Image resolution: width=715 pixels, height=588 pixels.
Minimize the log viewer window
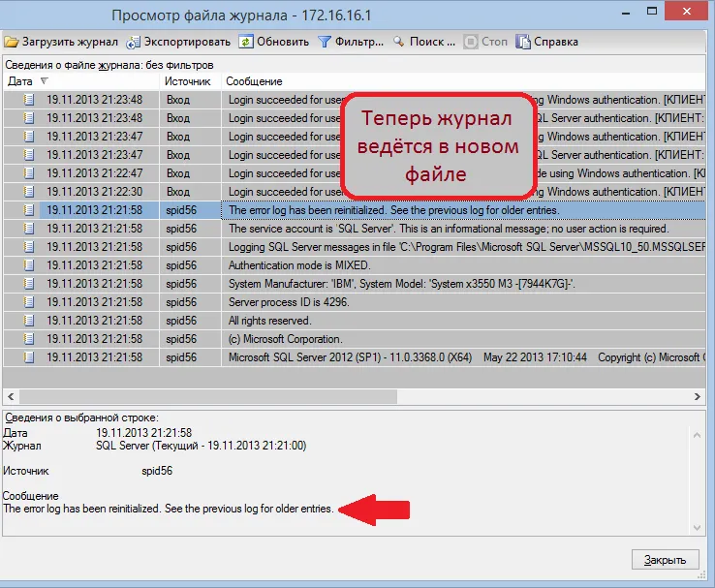(626, 13)
